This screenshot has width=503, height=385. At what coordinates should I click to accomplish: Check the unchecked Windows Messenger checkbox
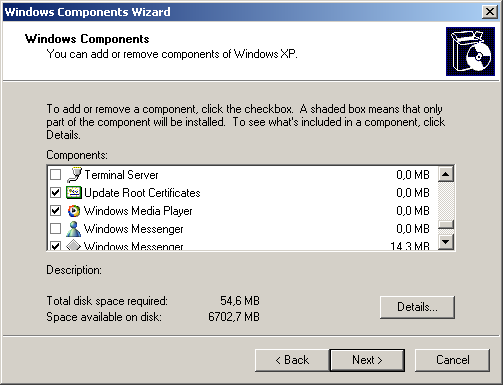55,229
